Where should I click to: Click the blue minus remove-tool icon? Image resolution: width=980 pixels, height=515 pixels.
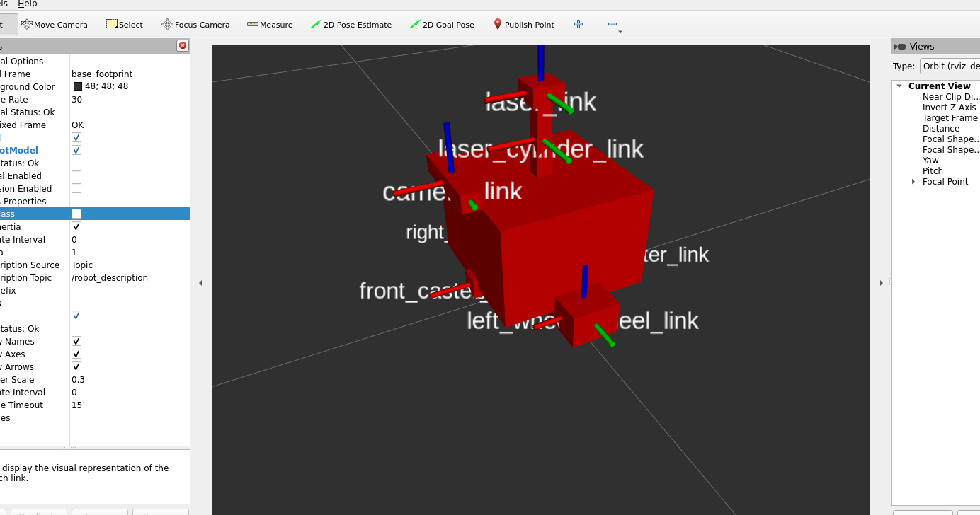[x=612, y=25]
